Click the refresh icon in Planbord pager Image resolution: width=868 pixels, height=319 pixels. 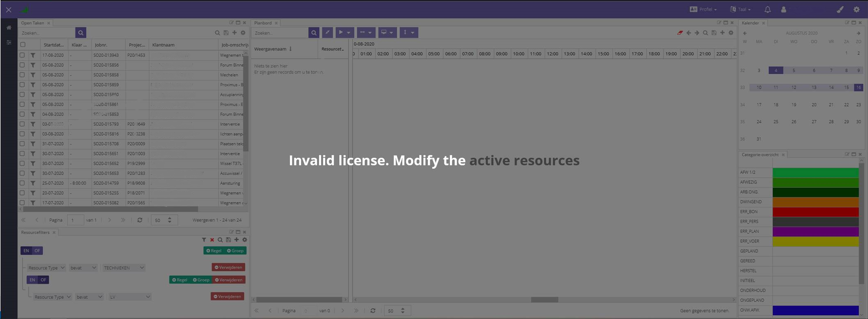(x=373, y=311)
